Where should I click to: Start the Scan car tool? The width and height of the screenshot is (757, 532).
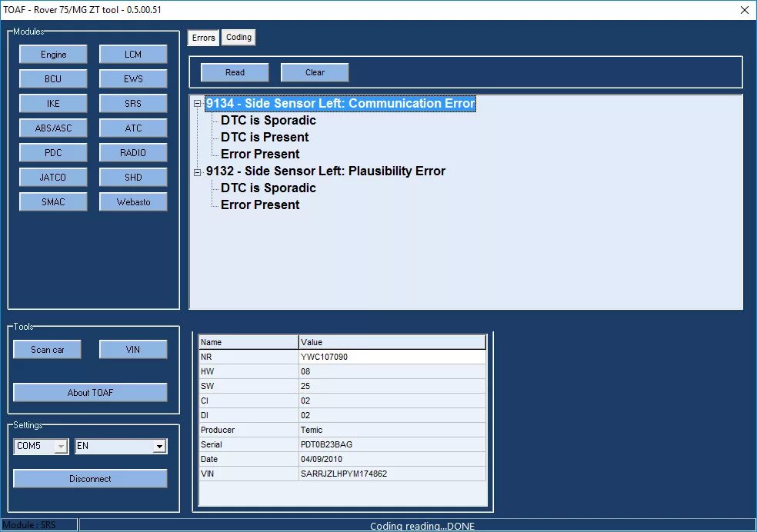pyautogui.click(x=48, y=350)
